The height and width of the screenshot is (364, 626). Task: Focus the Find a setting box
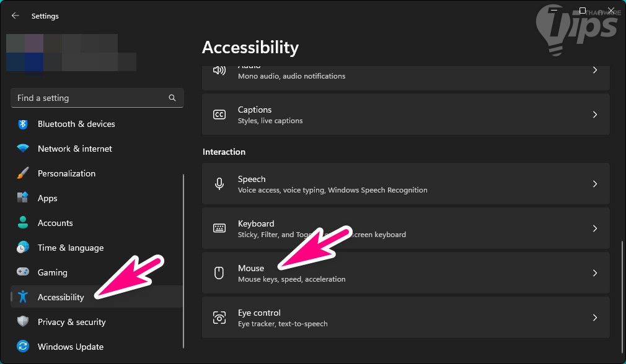point(90,98)
